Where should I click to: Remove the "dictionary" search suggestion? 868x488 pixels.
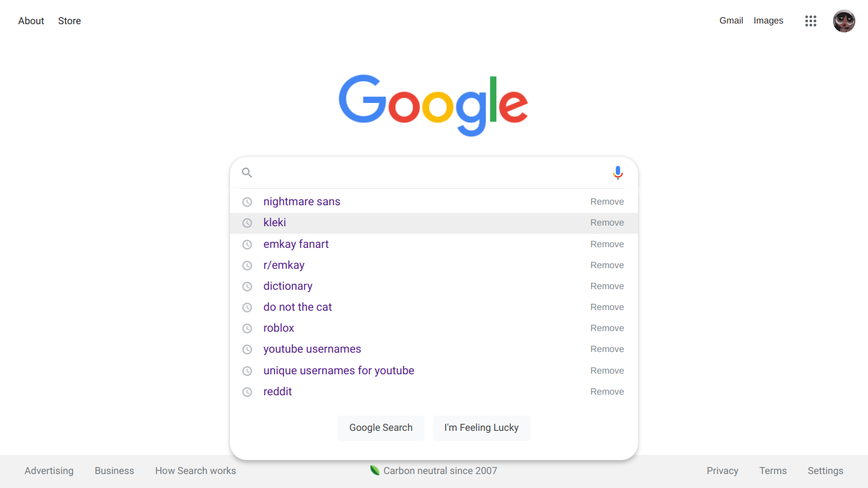tap(607, 286)
